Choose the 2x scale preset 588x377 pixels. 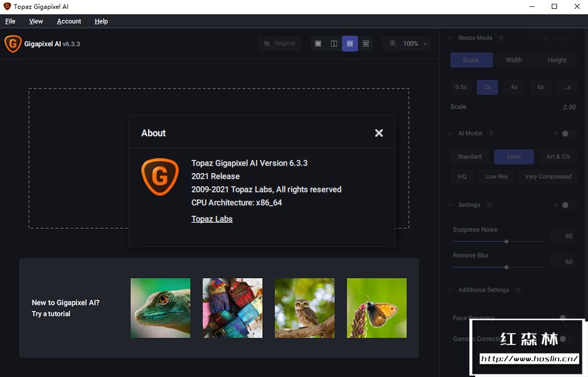487,87
